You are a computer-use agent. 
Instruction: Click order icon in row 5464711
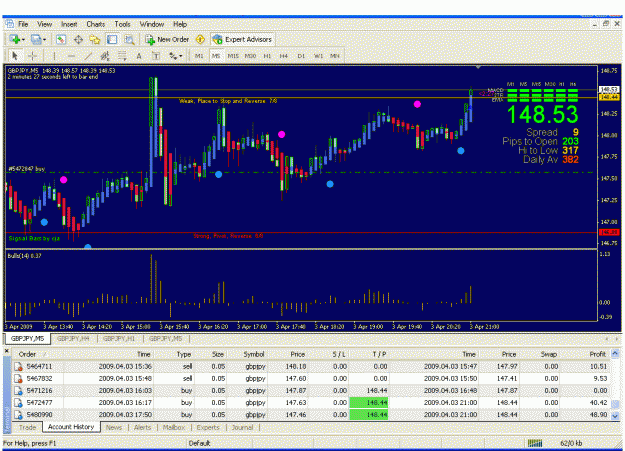(x=18, y=366)
